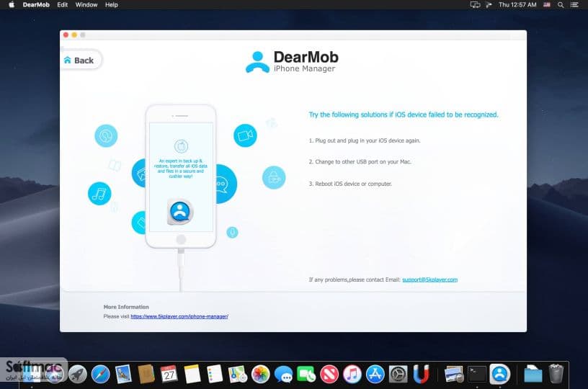Open iTunes music note icon in Dock
Screen dimensions: 588x389
[x=352, y=374]
